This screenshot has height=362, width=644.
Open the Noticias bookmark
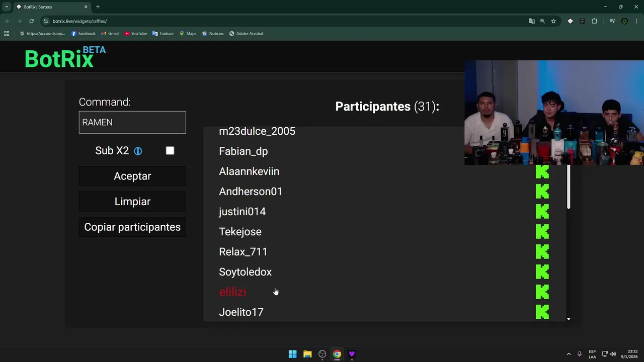[212, 34]
